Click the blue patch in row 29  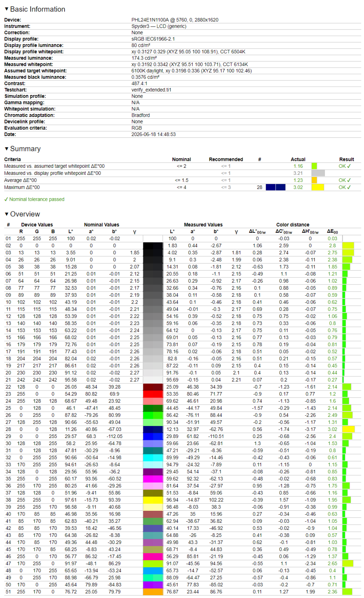click(x=153, y=436)
